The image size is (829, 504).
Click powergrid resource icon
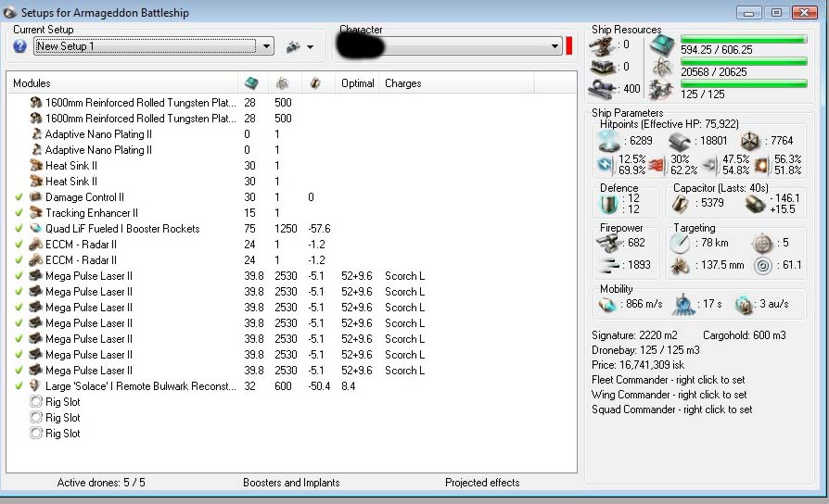point(662,67)
